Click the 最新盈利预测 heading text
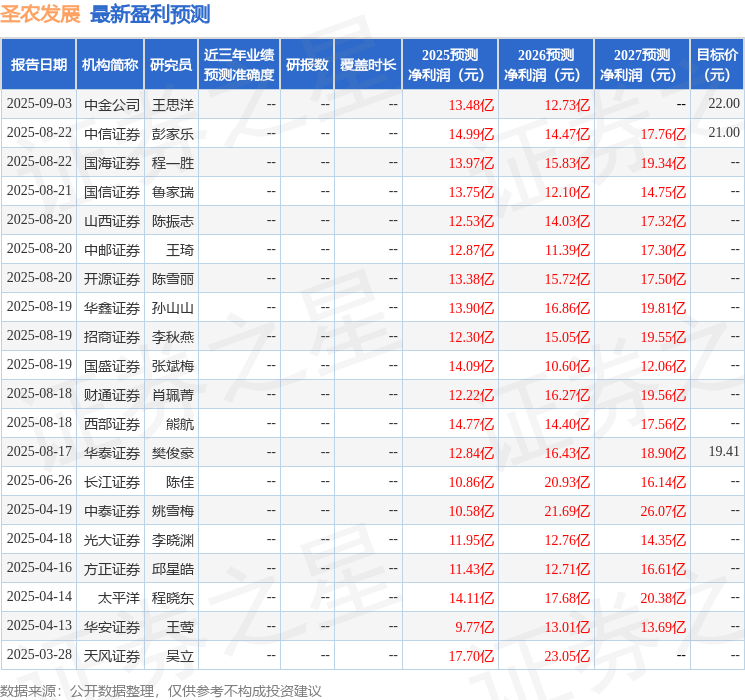Image resolution: width=745 pixels, height=700 pixels. [x=150, y=14]
